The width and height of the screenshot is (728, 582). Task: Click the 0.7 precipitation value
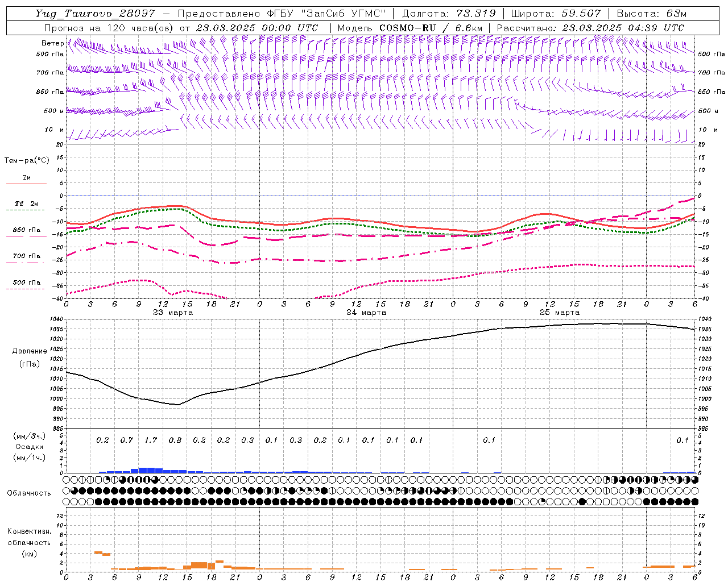(x=127, y=440)
